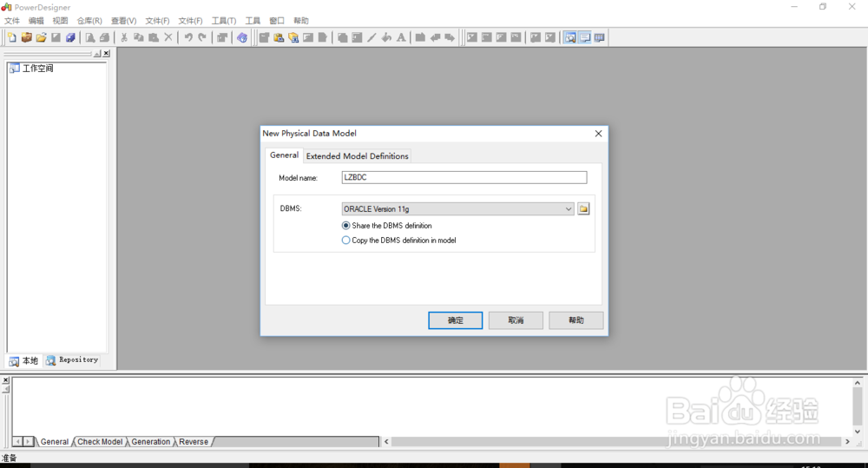
Task: Click output tabs scroll-right arrow
Action: point(28,441)
